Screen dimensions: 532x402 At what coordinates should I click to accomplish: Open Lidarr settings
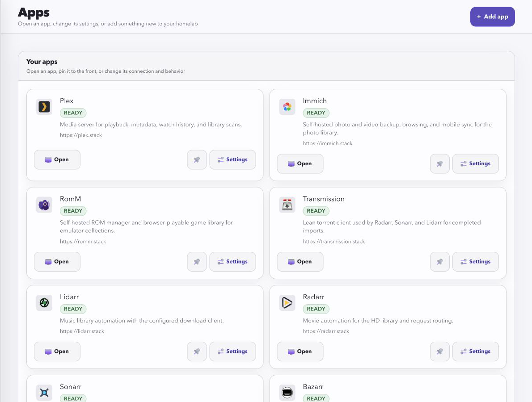[x=232, y=352]
